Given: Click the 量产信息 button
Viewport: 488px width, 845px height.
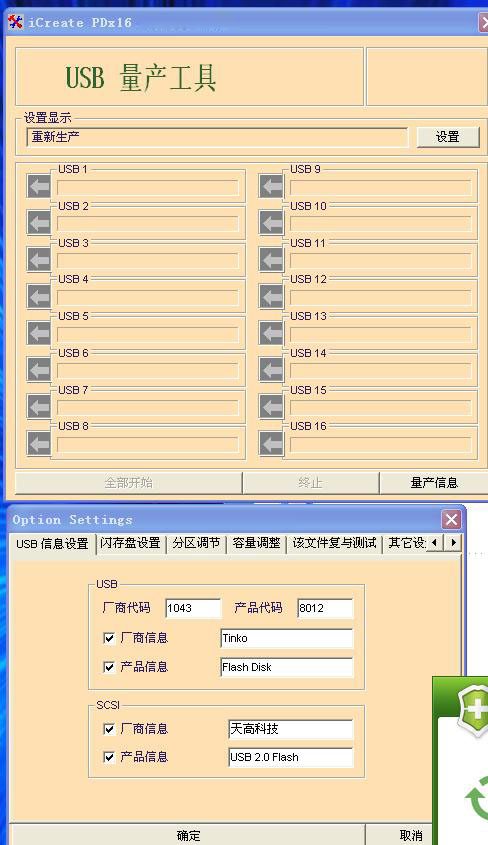Looking at the screenshot, I should pos(434,482).
